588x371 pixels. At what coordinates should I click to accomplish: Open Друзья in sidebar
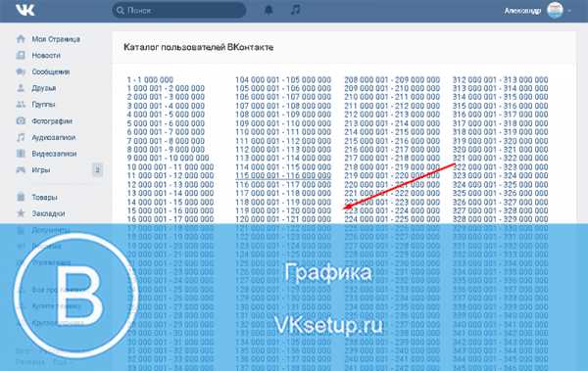click(x=44, y=88)
